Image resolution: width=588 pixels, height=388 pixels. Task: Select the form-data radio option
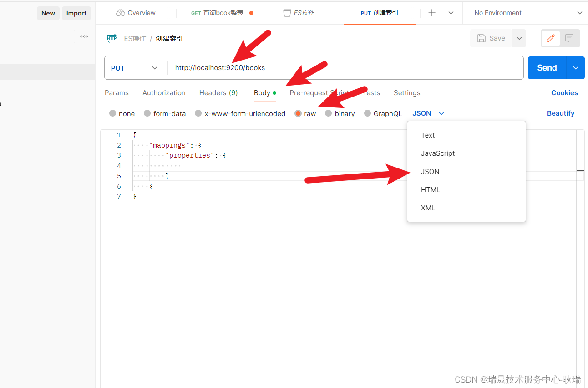pos(147,113)
